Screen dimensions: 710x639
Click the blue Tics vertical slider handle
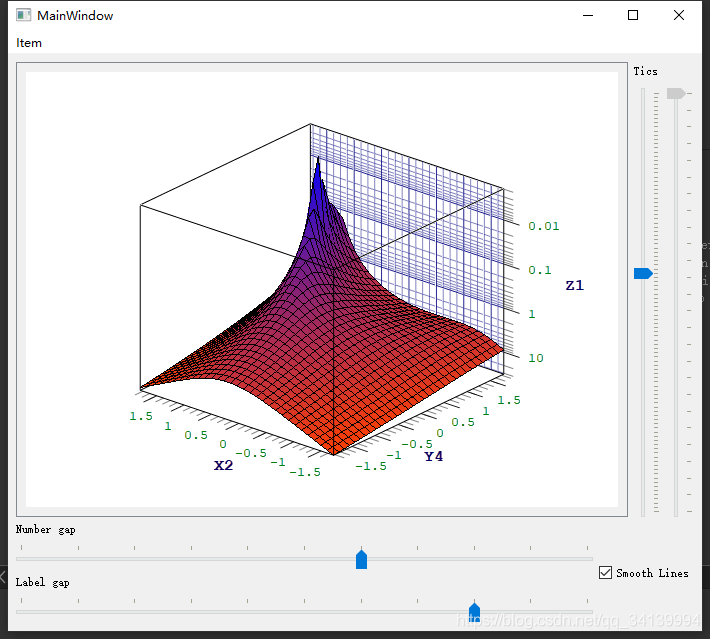tap(643, 273)
